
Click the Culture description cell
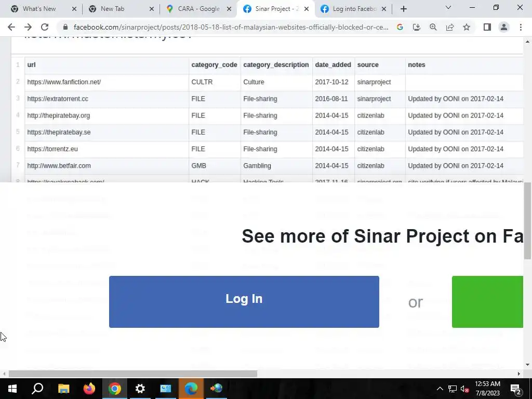point(276,82)
